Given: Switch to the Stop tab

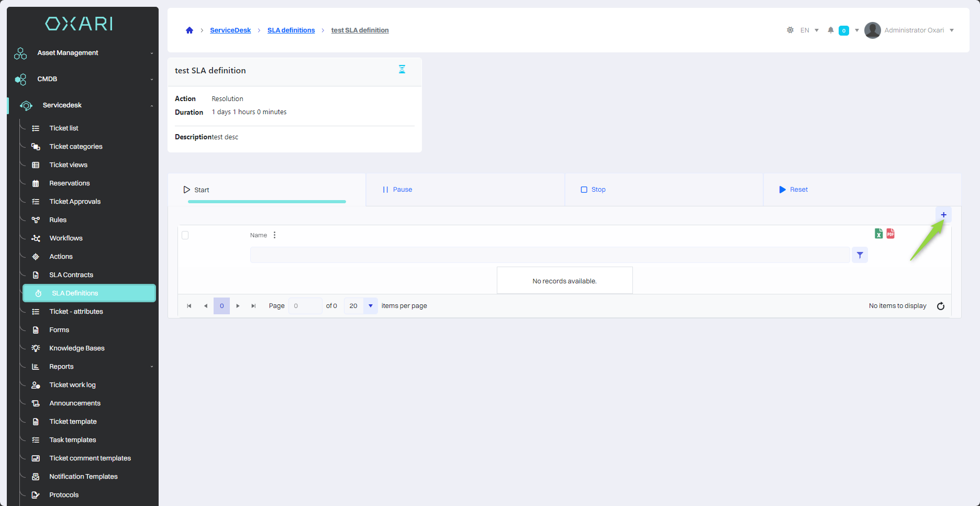Looking at the screenshot, I should (x=593, y=190).
